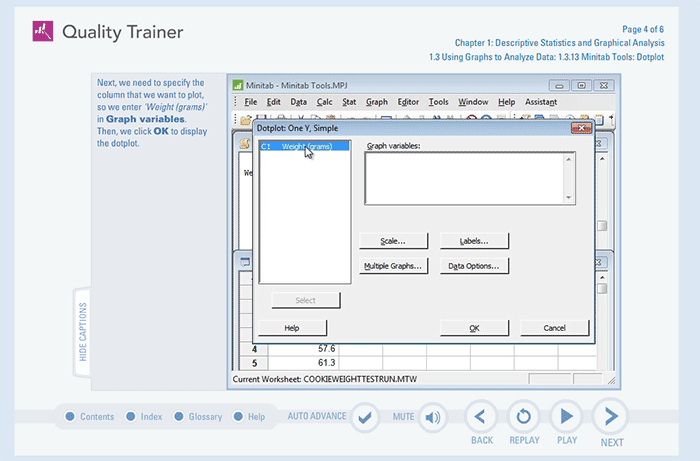Toggle the Auto Advance checkmark
The image size is (700, 461).
[366, 417]
